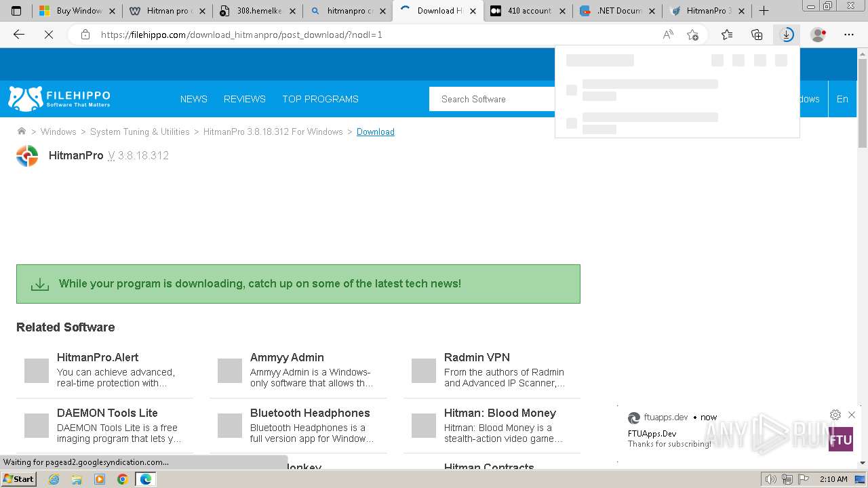Image resolution: width=868 pixels, height=488 pixels.
Task: Close the Download HitmanPro tab
Action: tap(473, 11)
